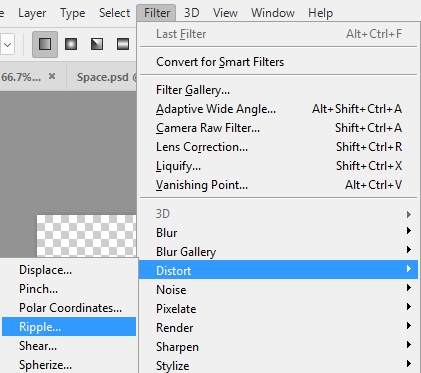Select the Angle Gradient icon
The height and width of the screenshot is (373, 421).
pos(97,44)
